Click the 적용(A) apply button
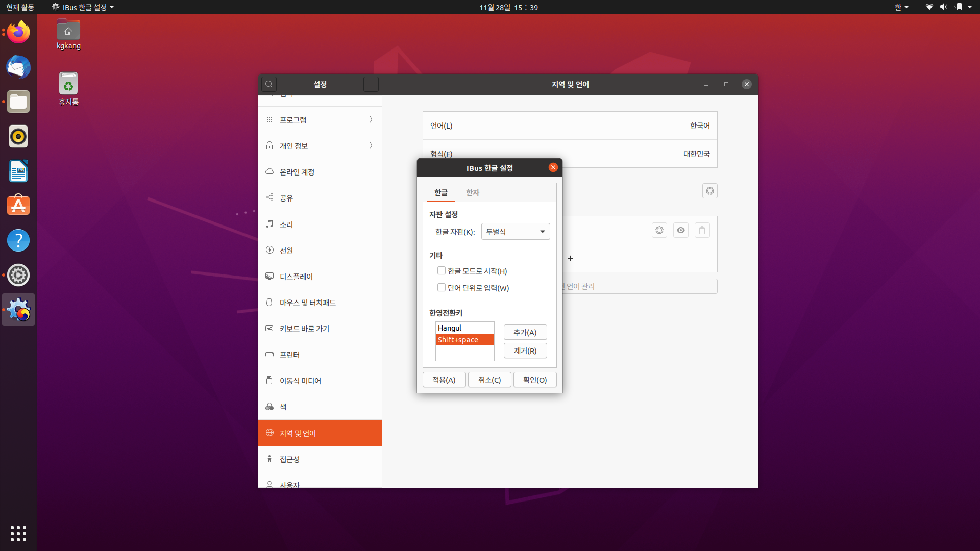The width and height of the screenshot is (980, 551). (x=444, y=380)
